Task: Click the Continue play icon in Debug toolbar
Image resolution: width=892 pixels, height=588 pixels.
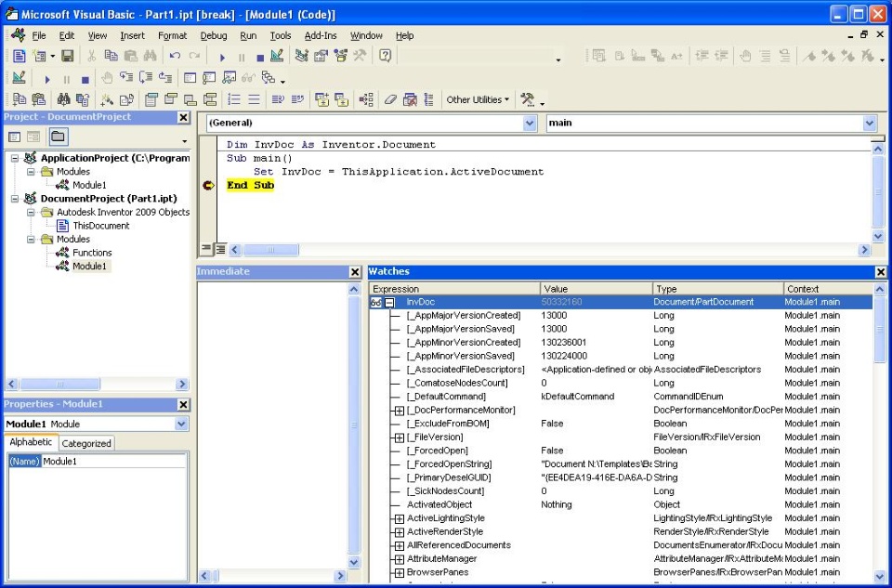Action: [47, 79]
